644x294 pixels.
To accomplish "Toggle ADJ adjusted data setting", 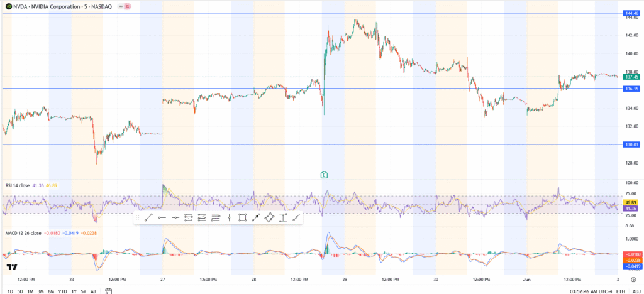I will tap(636, 291).
